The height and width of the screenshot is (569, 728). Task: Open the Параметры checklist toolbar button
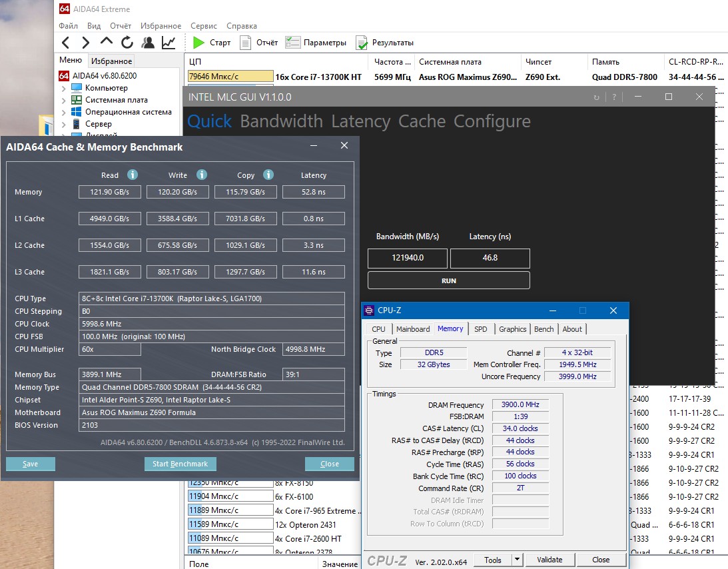point(316,43)
